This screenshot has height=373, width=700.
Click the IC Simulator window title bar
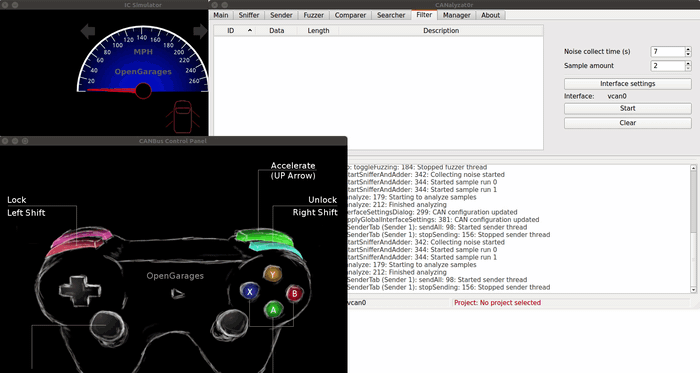tap(104, 4)
